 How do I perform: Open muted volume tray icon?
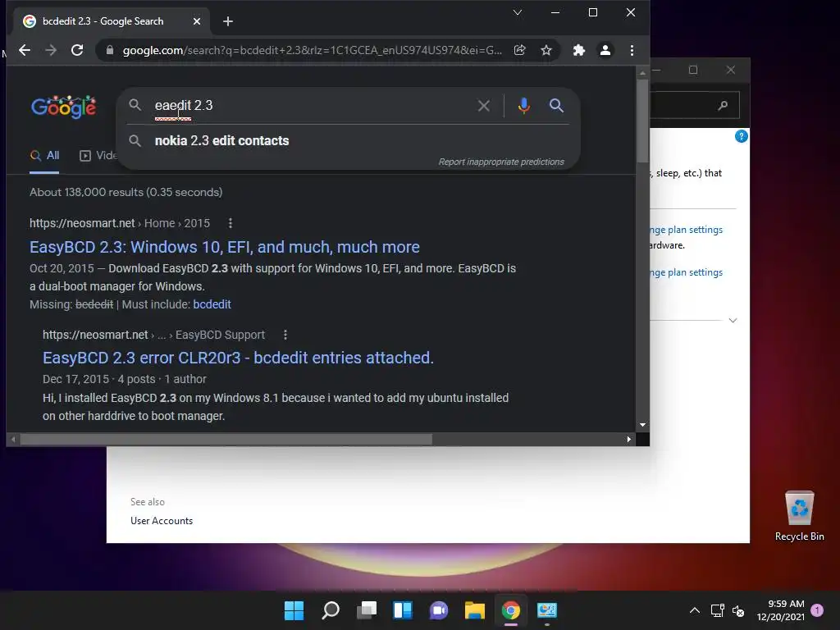tap(738, 610)
